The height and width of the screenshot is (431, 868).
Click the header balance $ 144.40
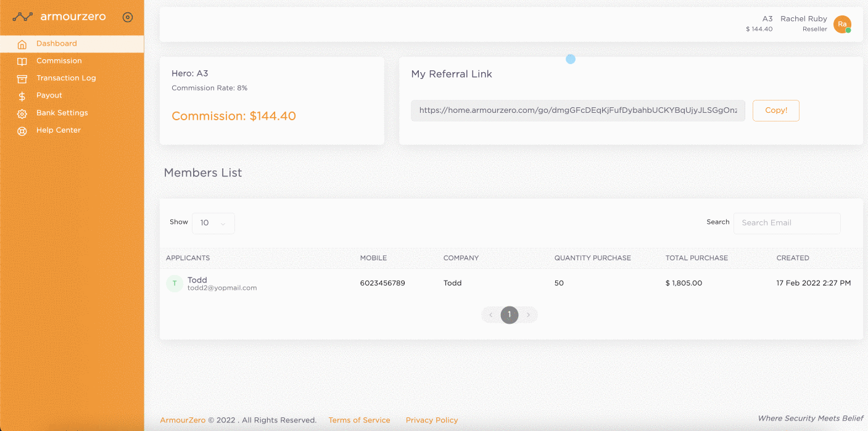(759, 29)
